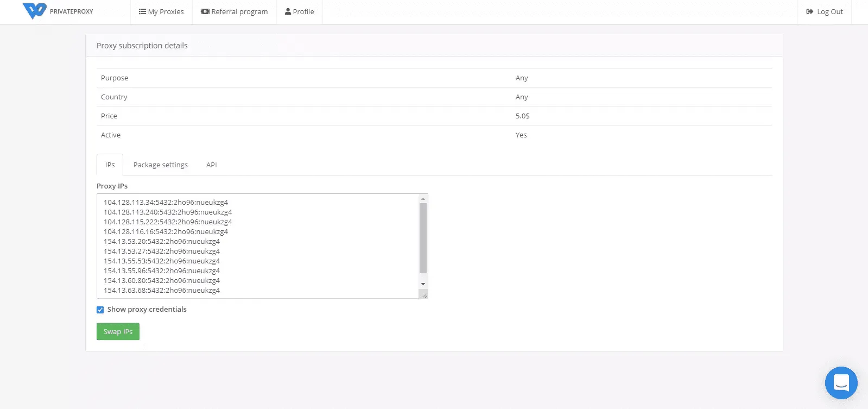Click the PRIVATEPROXY brand name text
The width and height of the screenshot is (868, 409).
click(72, 11)
